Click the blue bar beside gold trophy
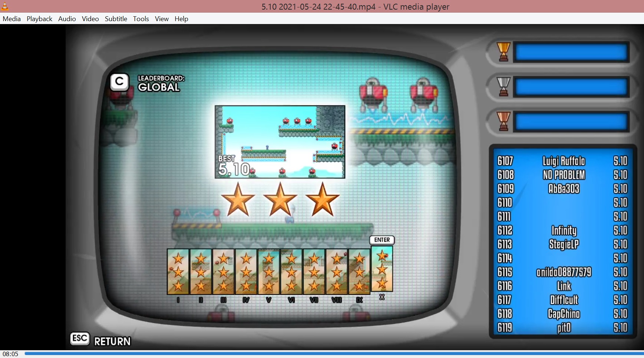The image size is (644, 358). [571, 52]
